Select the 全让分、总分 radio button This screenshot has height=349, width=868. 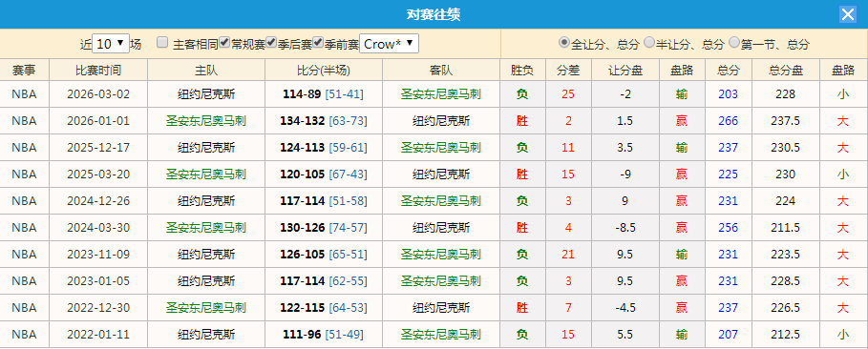(564, 43)
